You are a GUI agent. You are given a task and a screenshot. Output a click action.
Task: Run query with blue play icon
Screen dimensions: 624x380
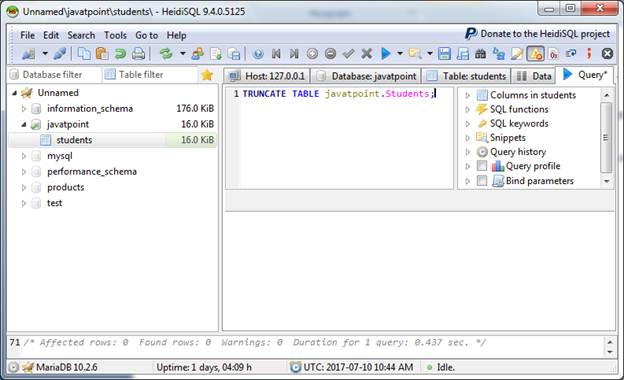386,53
